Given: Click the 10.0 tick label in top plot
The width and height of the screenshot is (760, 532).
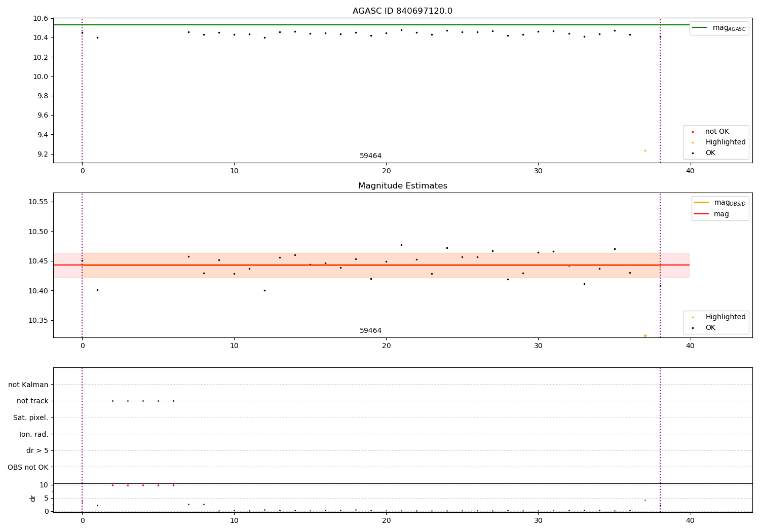Looking at the screenshot, I should pos(40,77).
